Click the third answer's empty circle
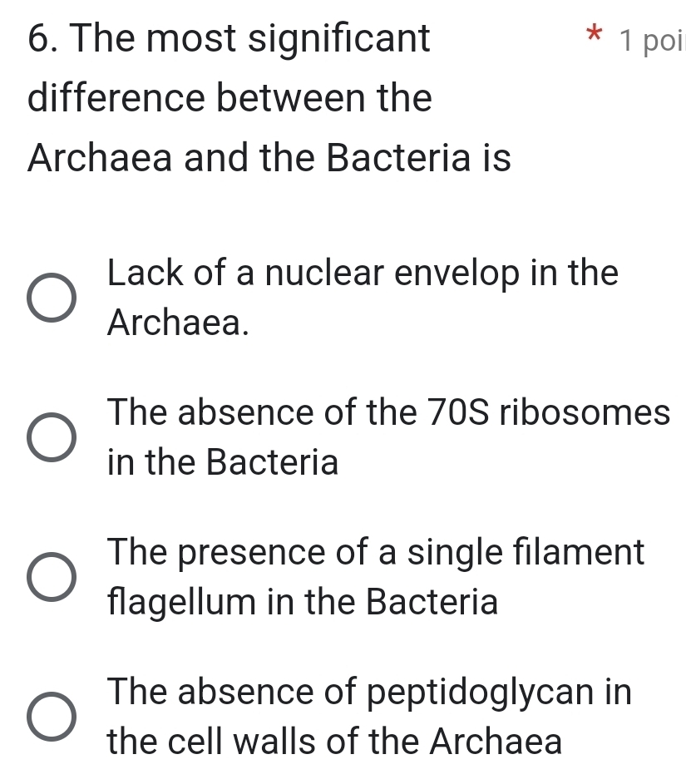686x784 pixels. coord(52,576)
